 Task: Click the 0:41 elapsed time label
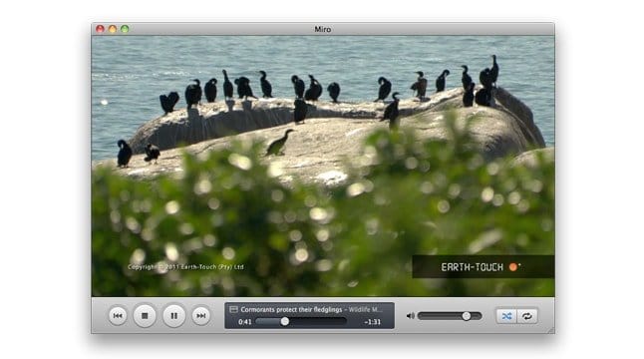point(245,322)
